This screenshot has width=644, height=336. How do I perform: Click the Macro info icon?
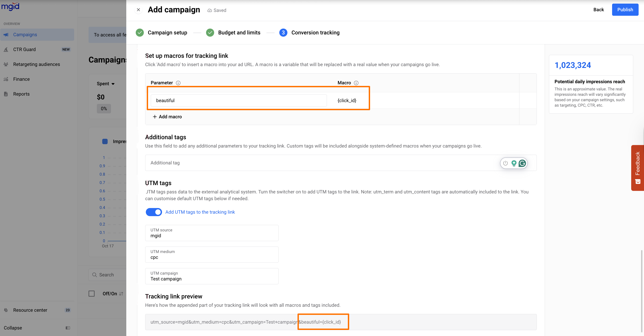click(x=356, y=83)
